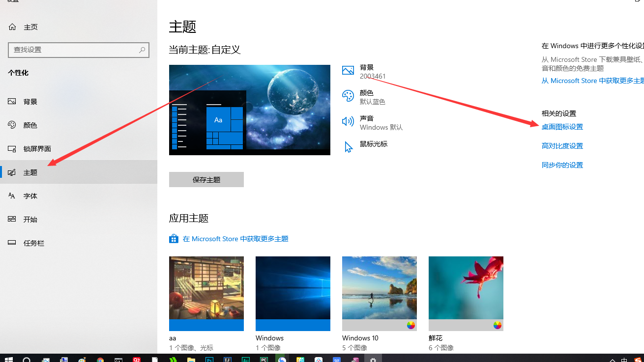Viewport: 644px width, 362px height.
Task: Apply the Windows 10 theme thumbnail
Action: click(380, 294)
